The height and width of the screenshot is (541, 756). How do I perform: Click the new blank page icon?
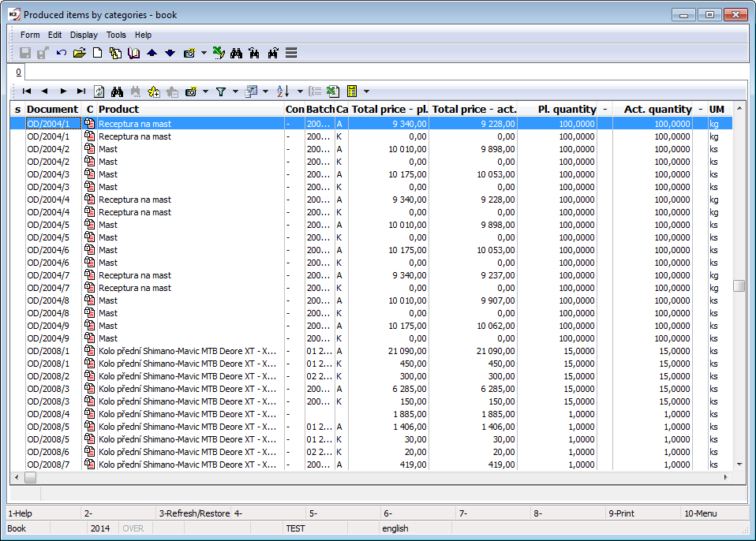pyautogui.click(x=98, y=53)
